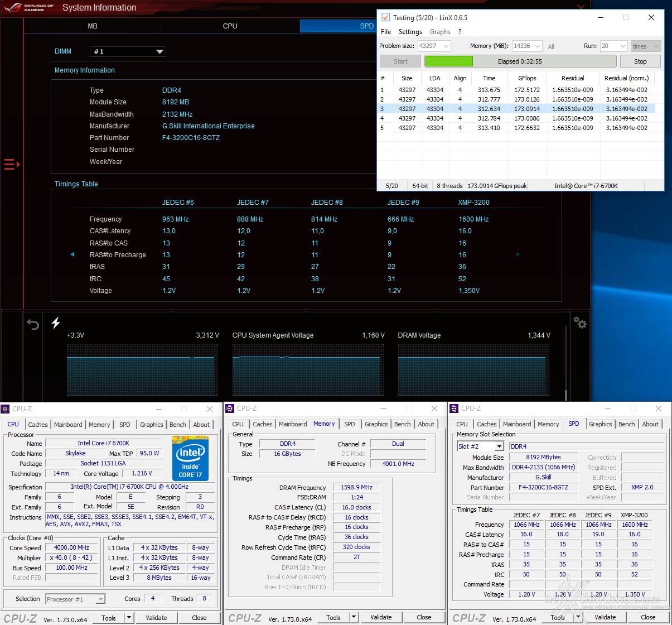Open Bench tab in the CPU-Z window showing Processor info

pyautogui.click(x=178, y=425)
